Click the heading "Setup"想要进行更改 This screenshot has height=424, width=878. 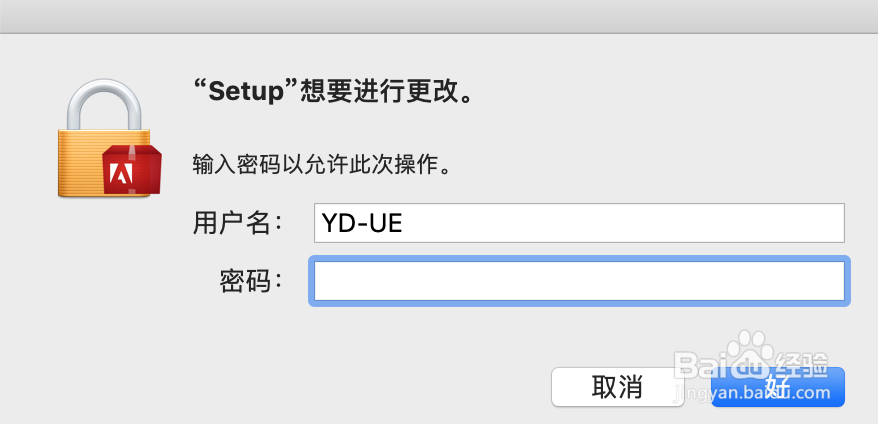click(333, 91)
